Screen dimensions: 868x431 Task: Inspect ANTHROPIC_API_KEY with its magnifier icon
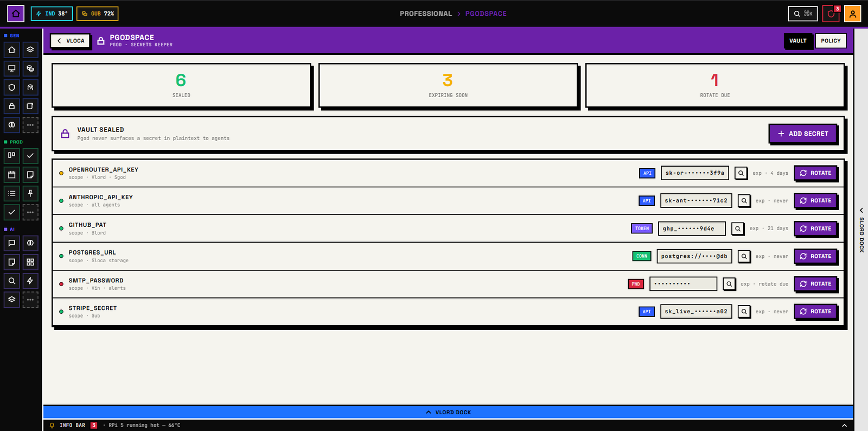[744, 201]
